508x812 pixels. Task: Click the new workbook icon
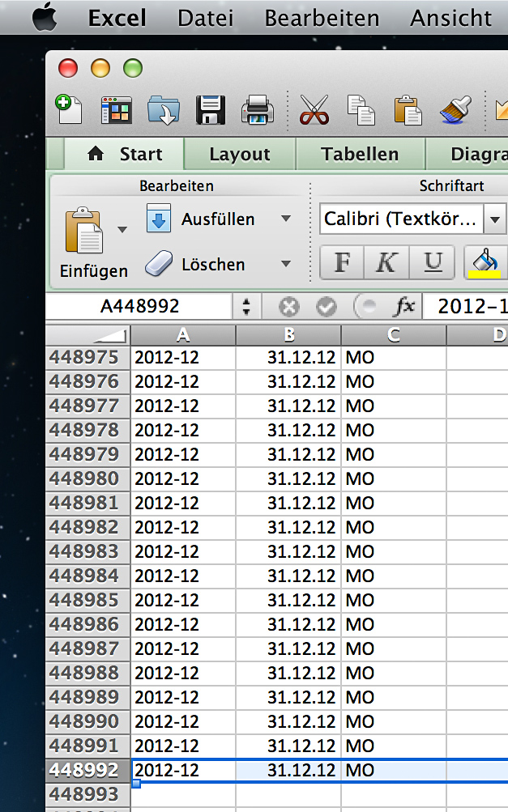pyautogui.click(x=69, y=108)
